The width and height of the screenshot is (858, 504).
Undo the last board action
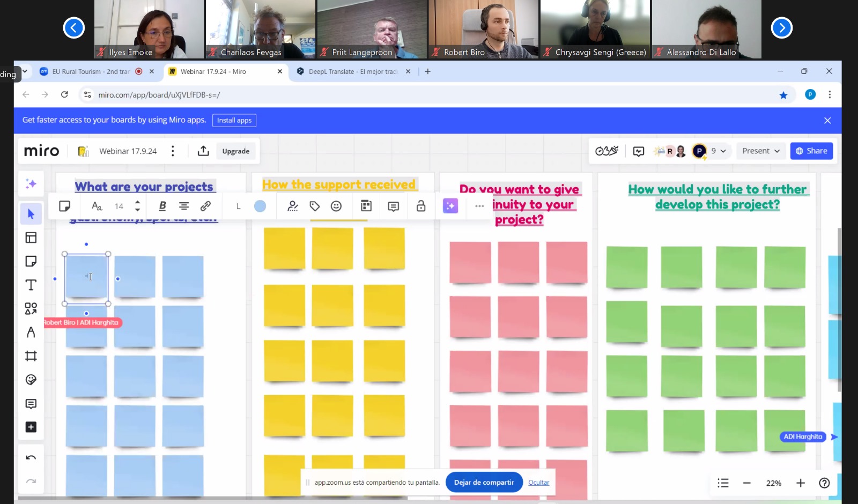pyautogui.click(x=31, y=458)
